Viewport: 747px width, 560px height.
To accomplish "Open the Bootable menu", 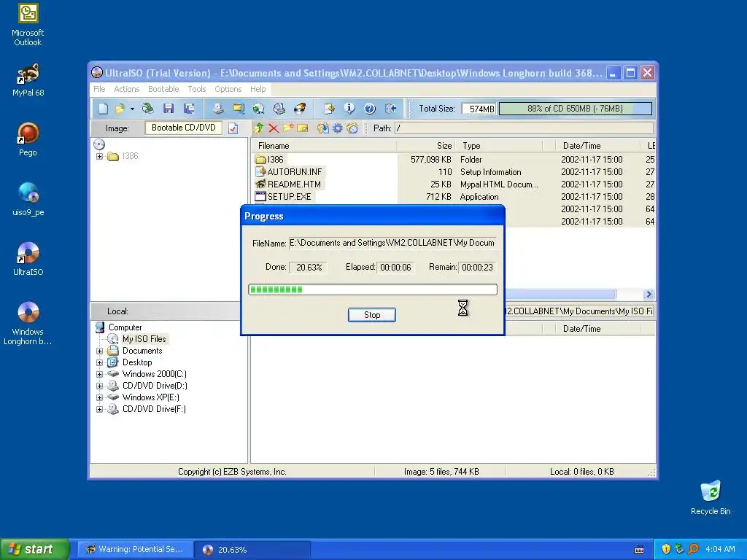I will pos(163,89).
